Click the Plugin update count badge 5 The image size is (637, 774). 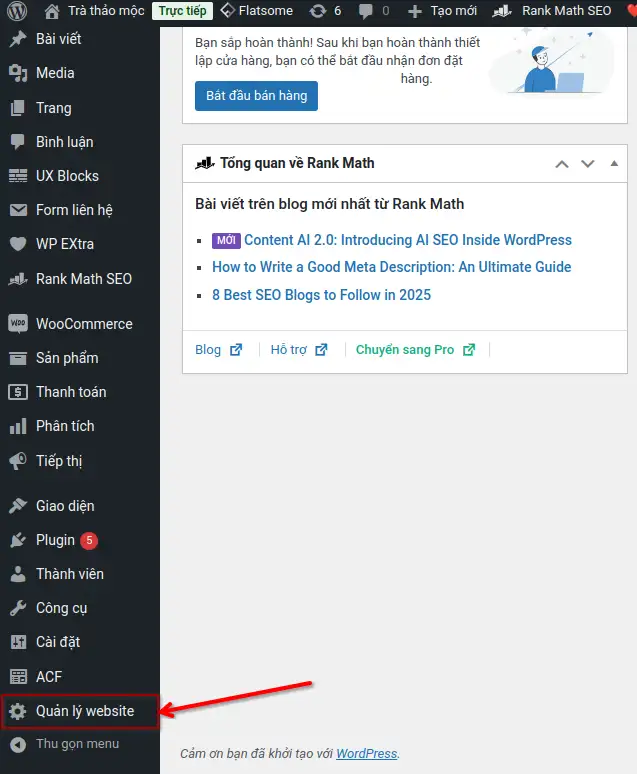point(89,541)
